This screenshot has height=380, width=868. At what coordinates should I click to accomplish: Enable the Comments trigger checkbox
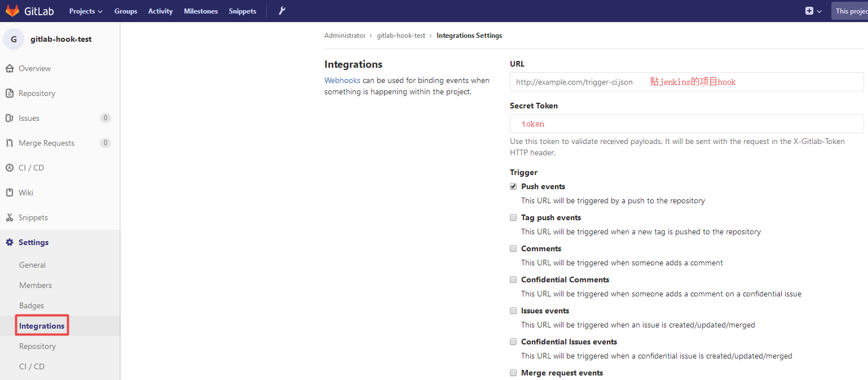pyautogui.click(x=513, y=248)
